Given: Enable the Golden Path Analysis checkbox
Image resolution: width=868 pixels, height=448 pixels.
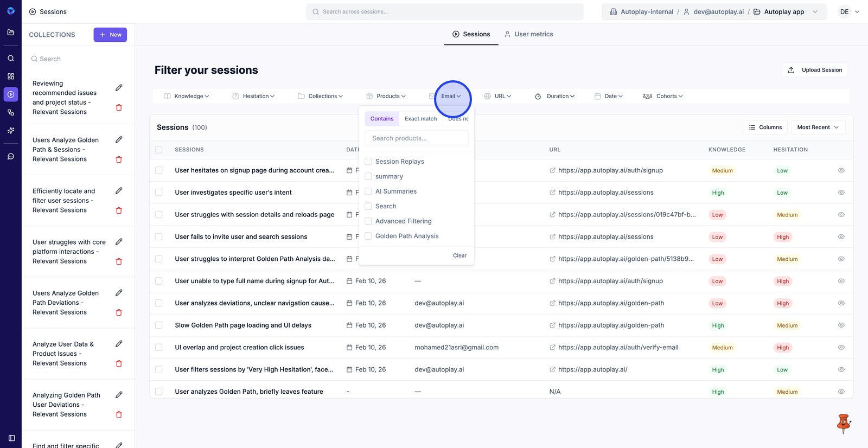Looking at the screenshot, I should point(368,236).
